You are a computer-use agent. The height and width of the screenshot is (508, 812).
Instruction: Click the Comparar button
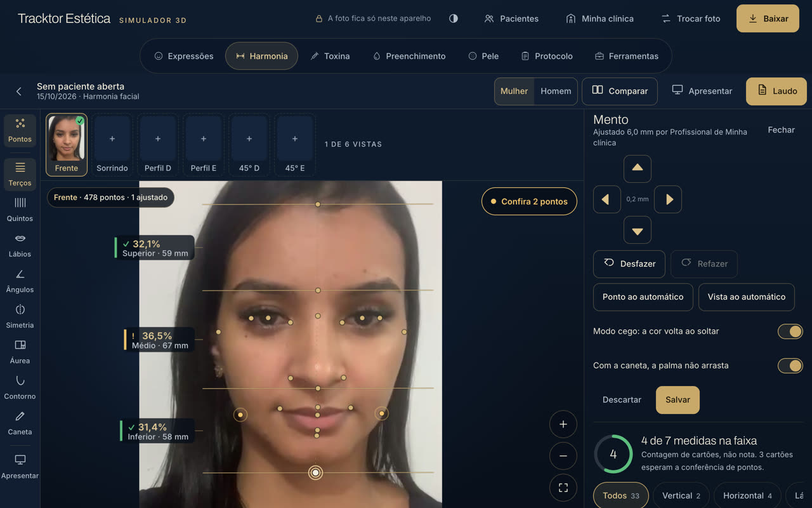point(620,91)
